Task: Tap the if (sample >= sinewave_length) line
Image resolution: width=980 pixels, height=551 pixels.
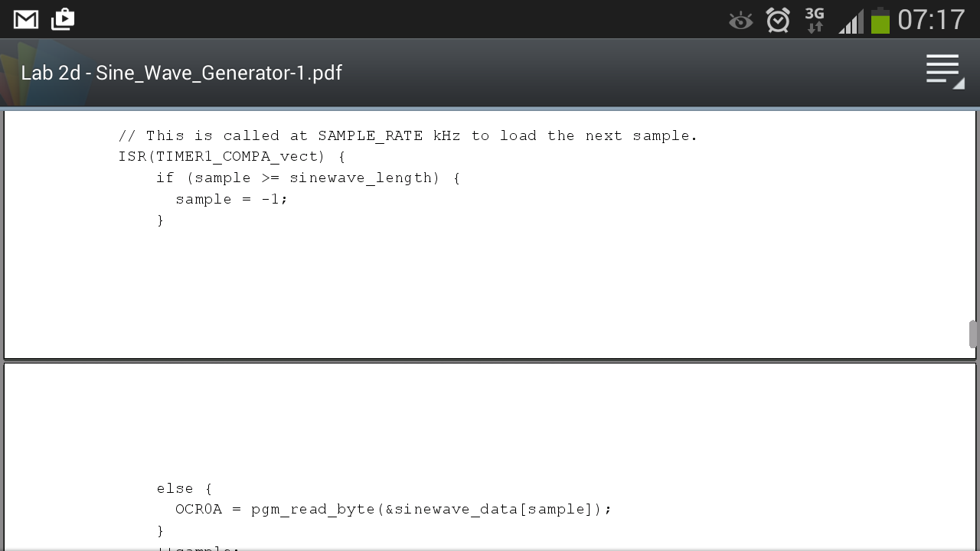Action: [308, 178]
